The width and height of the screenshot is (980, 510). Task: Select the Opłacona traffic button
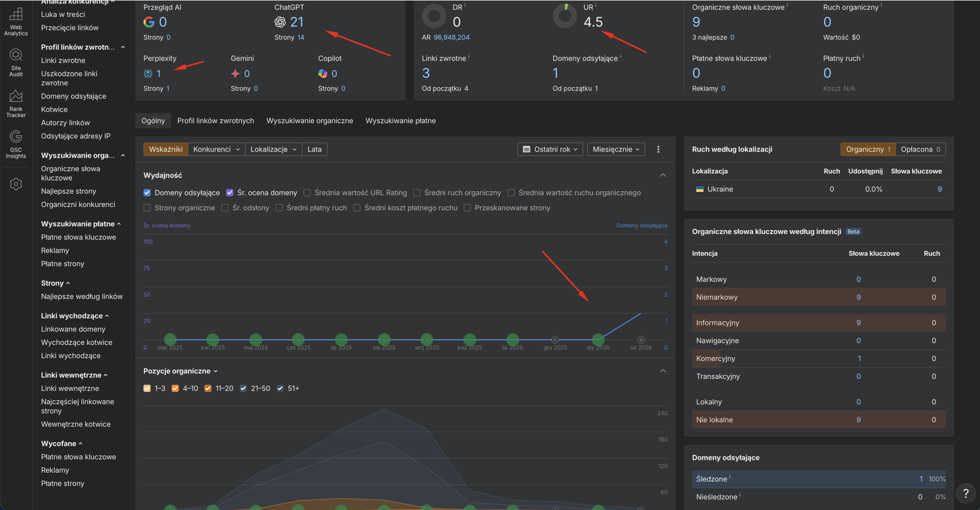click(920, 149)
